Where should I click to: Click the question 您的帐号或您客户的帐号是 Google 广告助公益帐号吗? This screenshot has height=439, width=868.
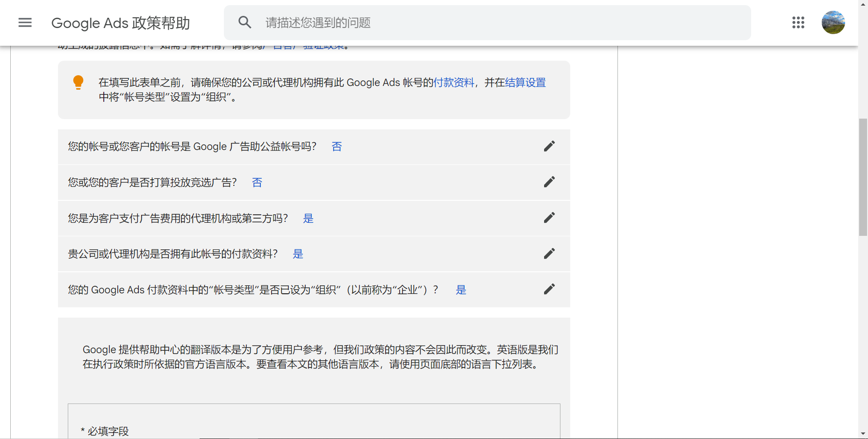coord(192,147)
